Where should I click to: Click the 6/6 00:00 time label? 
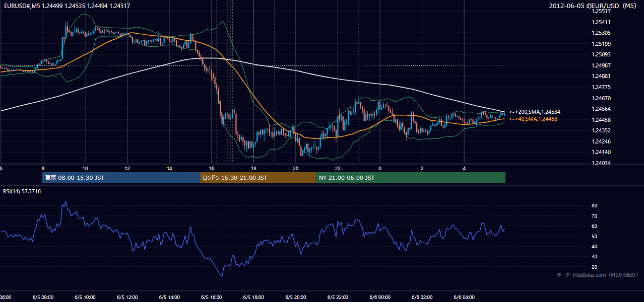tap(379, 297)
